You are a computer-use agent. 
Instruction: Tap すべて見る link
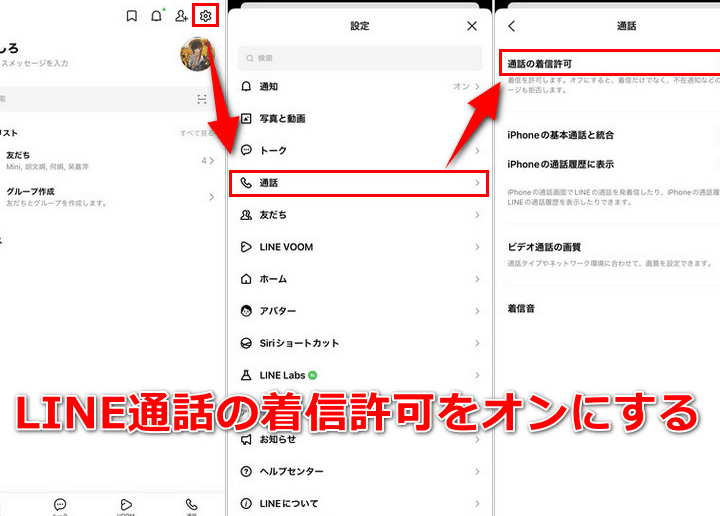pos(197,133)
